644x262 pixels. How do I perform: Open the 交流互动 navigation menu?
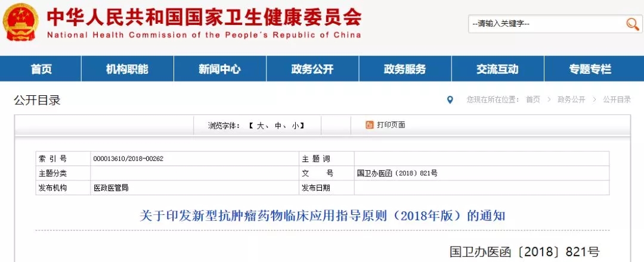coord(497,69)
